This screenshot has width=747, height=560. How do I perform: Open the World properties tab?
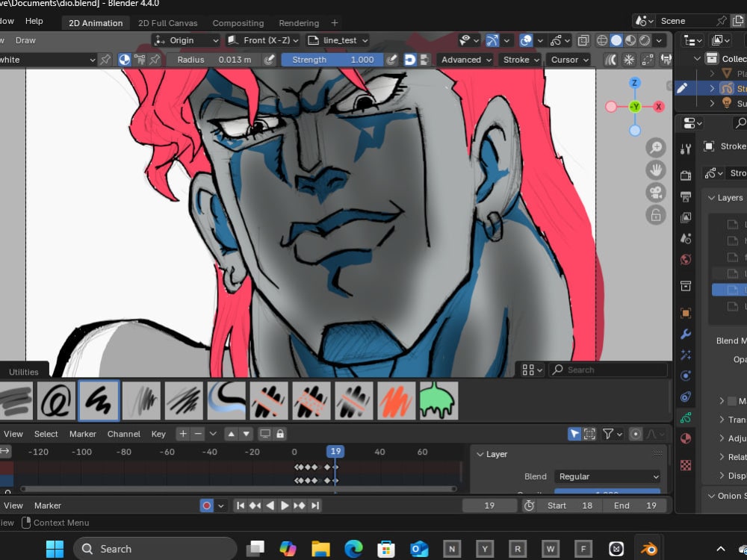coord(686,260)
